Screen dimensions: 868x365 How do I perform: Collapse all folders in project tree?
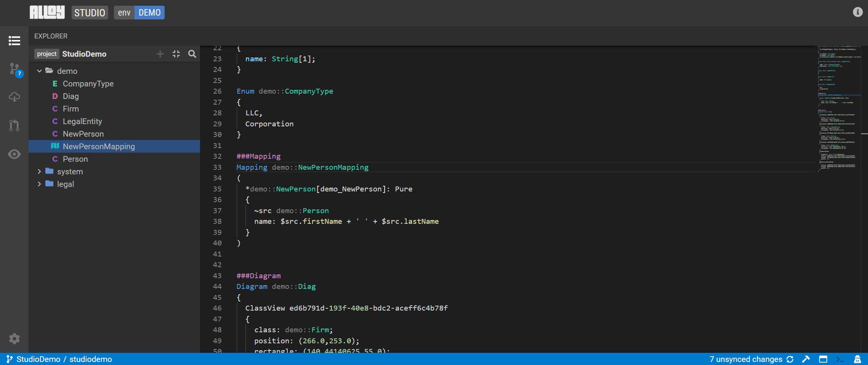176,54
